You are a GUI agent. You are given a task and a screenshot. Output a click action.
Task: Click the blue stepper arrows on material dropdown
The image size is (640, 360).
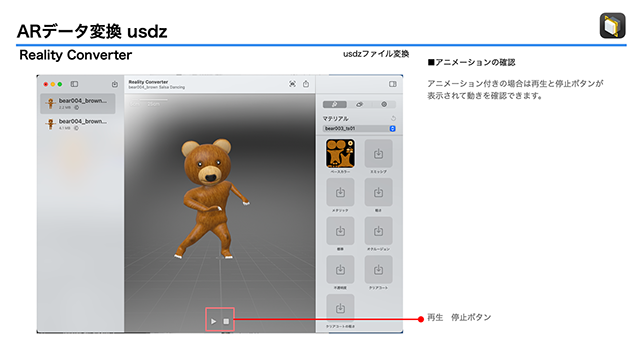point(392,129)
